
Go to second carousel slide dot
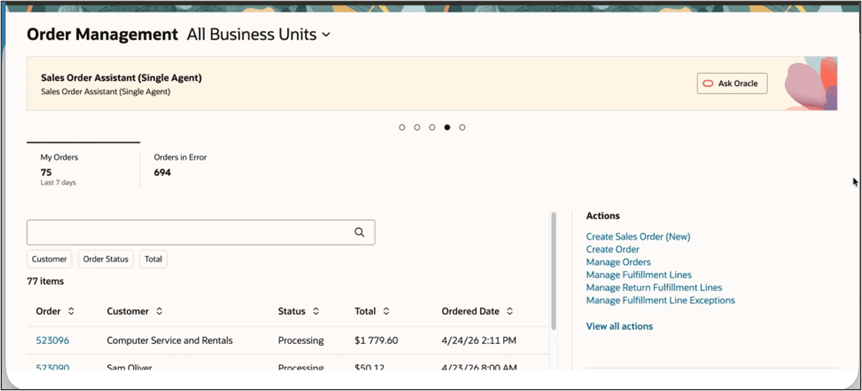tap(417, 127)
